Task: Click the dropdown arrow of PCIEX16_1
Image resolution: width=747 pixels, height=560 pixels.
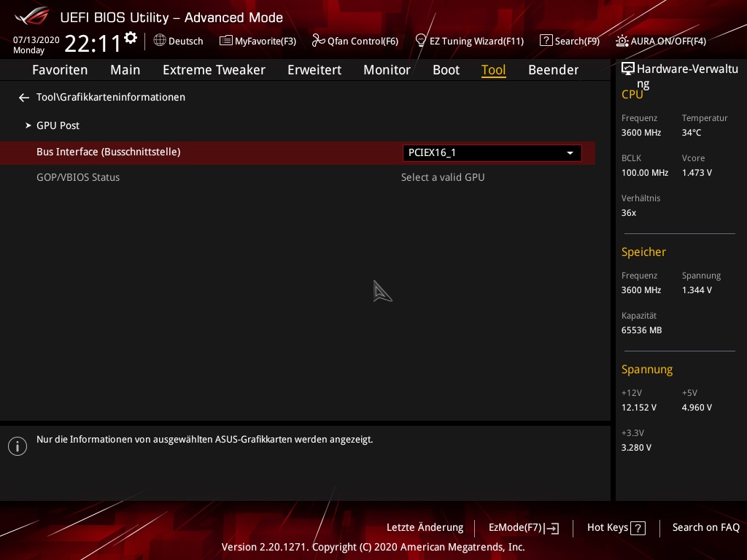Action: 570,153
